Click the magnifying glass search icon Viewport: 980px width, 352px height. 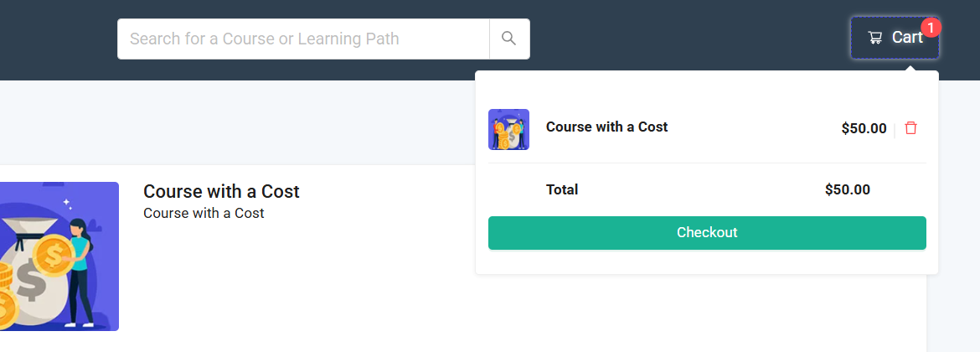509,39
